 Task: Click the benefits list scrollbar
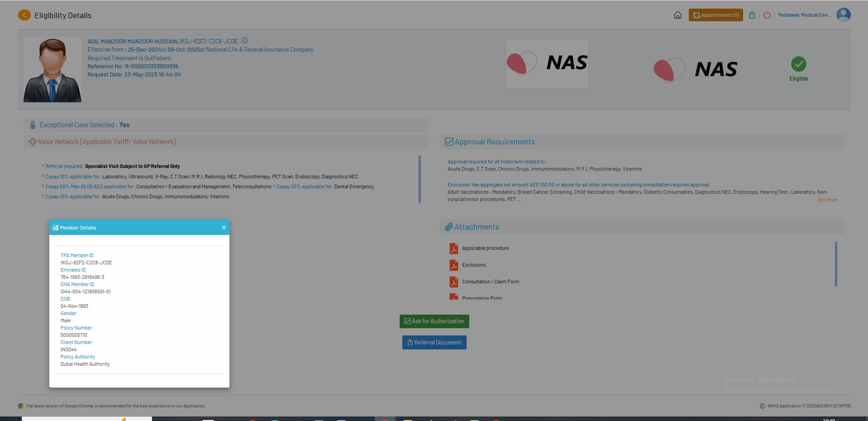coord(420,179)
